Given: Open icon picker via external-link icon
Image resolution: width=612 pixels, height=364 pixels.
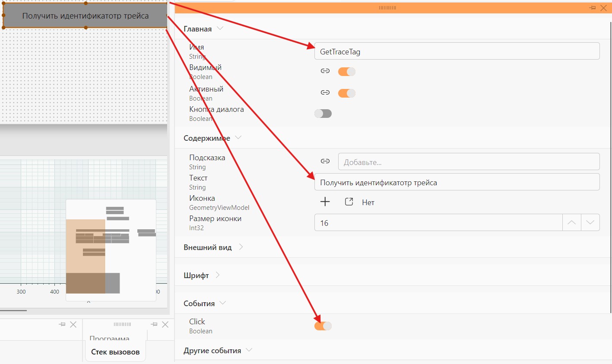Looking at the screenshot, I should pyautogui.click(x=349, y=202).
